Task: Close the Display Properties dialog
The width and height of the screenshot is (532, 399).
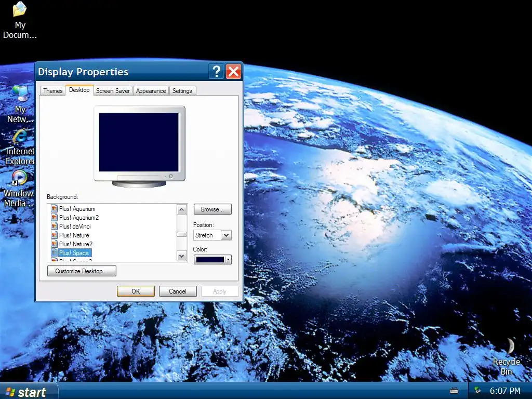Action: (x=233, y=72)
